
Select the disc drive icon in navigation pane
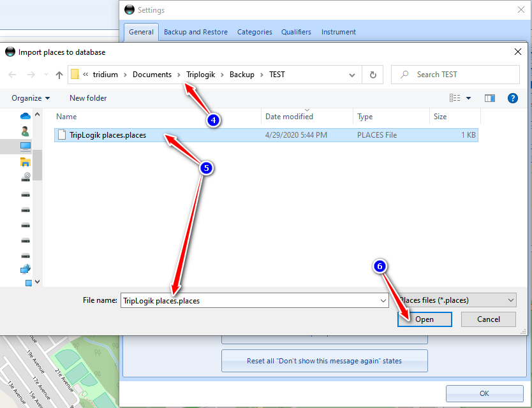click(26, 177)
